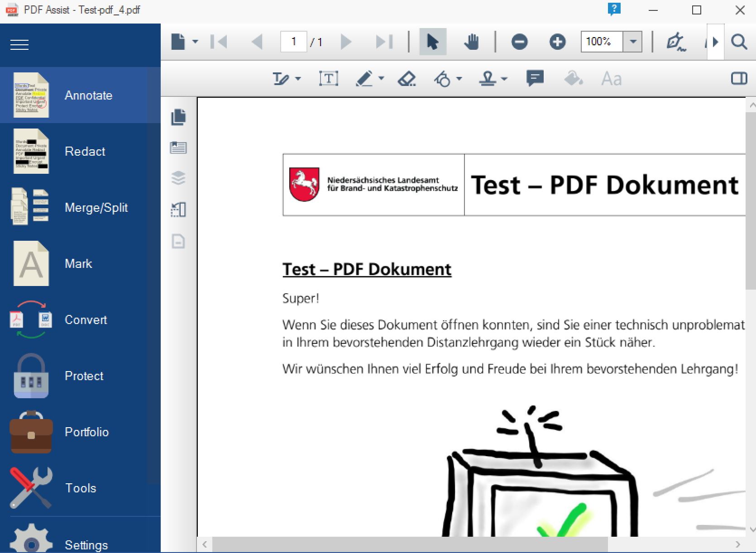
Task: Click the Tools wrench and screwdriver icon
Action: tap(31, 488)
